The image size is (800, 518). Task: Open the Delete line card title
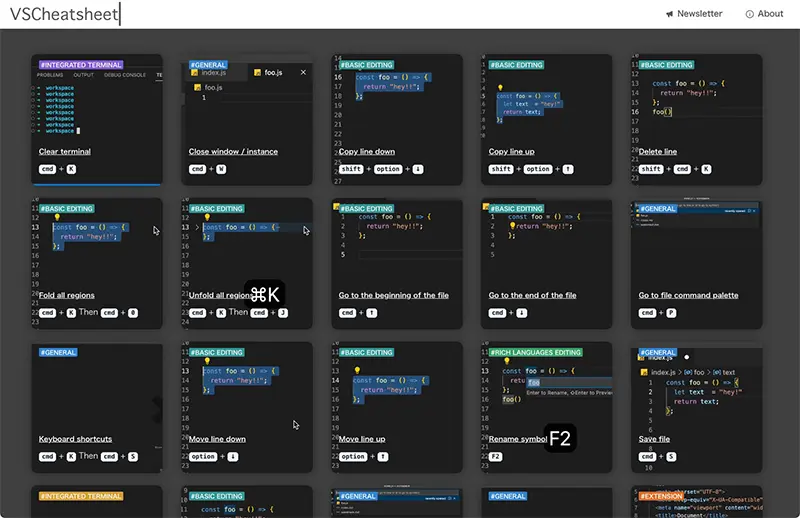click(x=658, y=152)
